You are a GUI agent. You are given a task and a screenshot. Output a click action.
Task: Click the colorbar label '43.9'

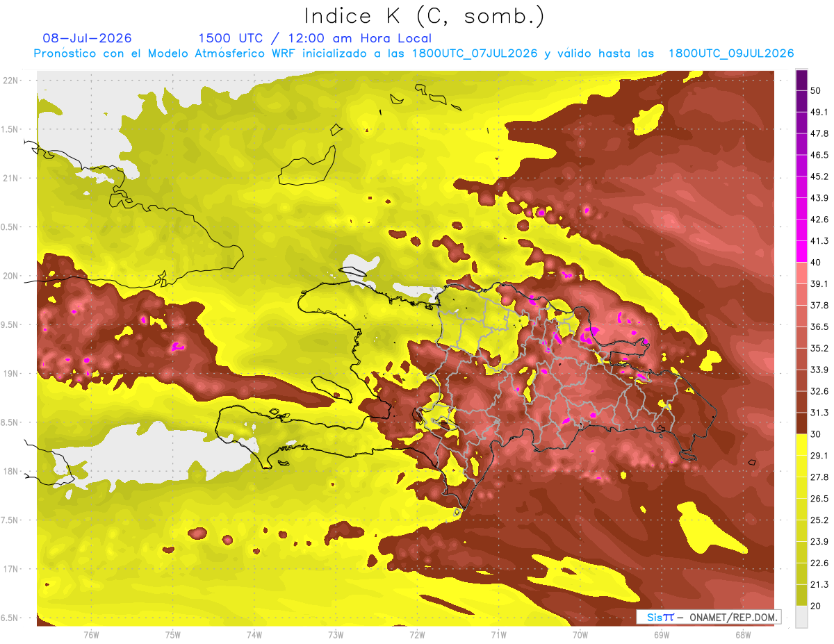pos(819,198)
